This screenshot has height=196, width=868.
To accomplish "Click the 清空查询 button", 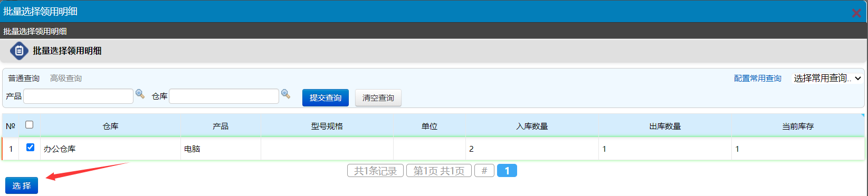I will point(378,97).
